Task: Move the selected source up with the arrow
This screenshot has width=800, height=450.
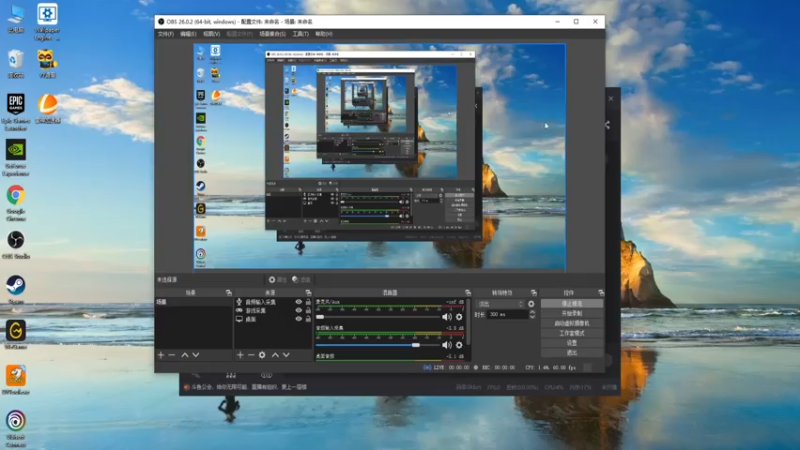Action: (275, 355)
